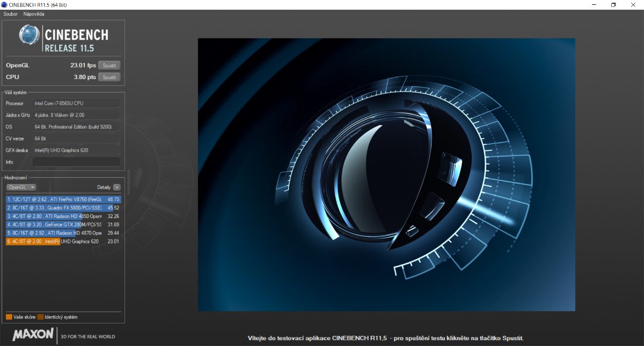This screenshot has width=644, height=346.
Task: Expand the OpenGL ranking type dropdown
Action: click(x=21, y=188)
